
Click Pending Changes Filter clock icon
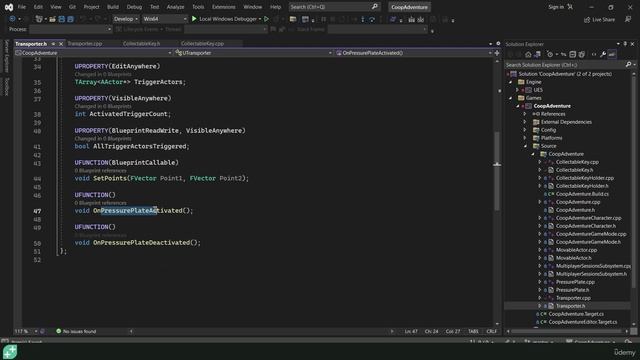coord(550,54)
